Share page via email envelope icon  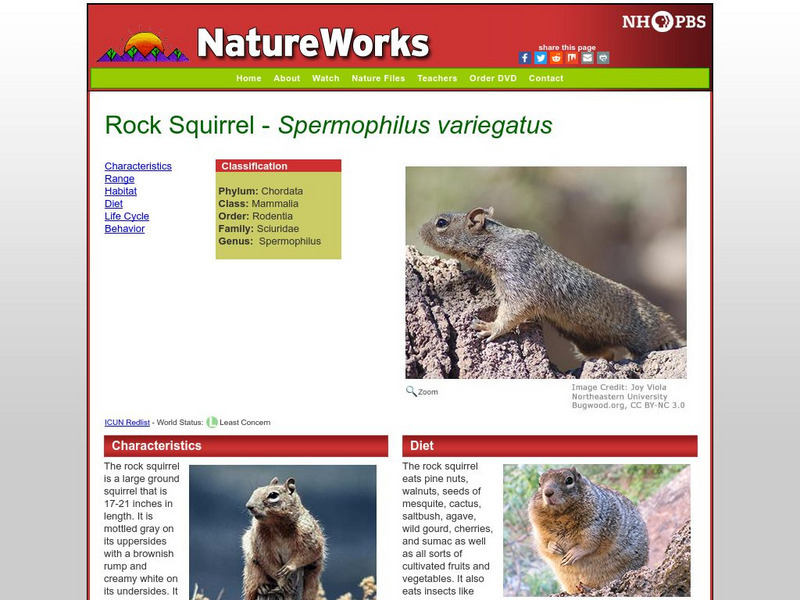pos(587,58)
